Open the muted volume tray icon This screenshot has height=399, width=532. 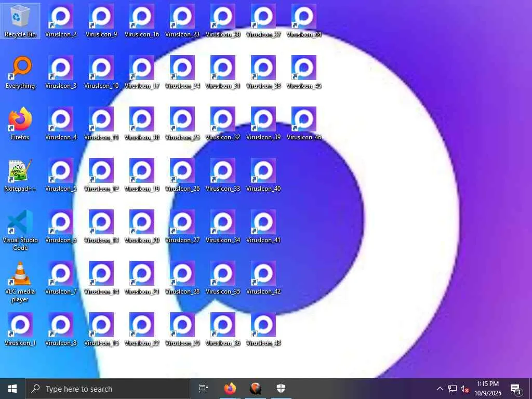(464, 389)
